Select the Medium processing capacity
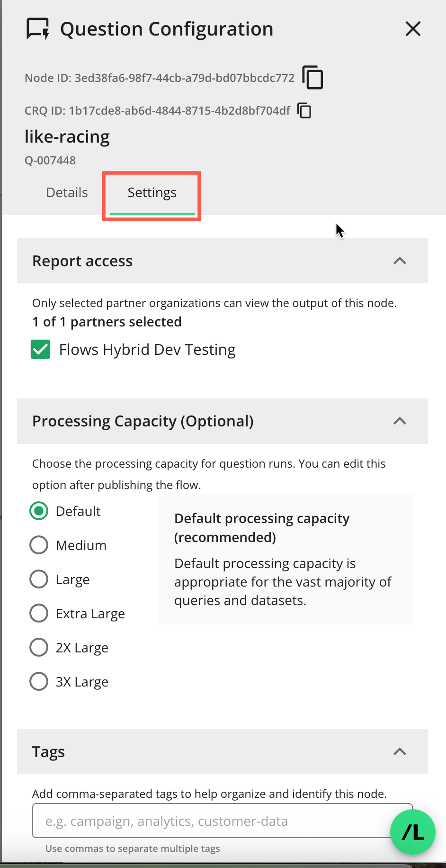446x868 pixels. (x=39, y=545)
